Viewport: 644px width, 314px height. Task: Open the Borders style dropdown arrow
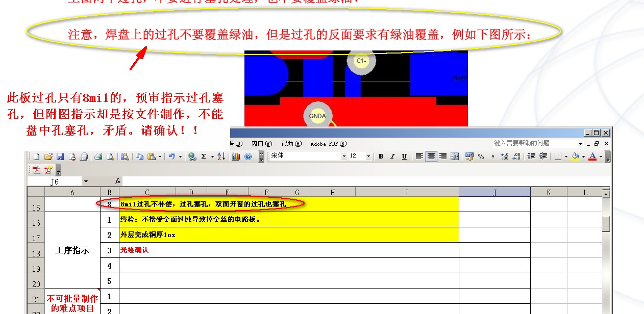coord(566,156)
